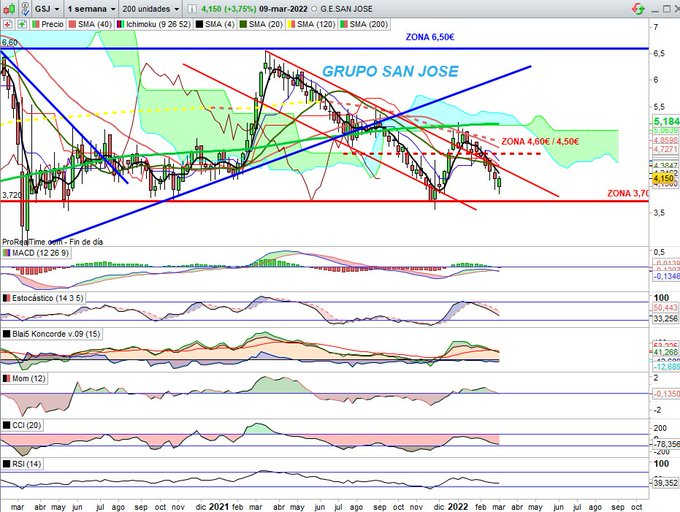
Task: Click the 'ProRealTime.com - Fin de día' text
Action: coord(52,242)
